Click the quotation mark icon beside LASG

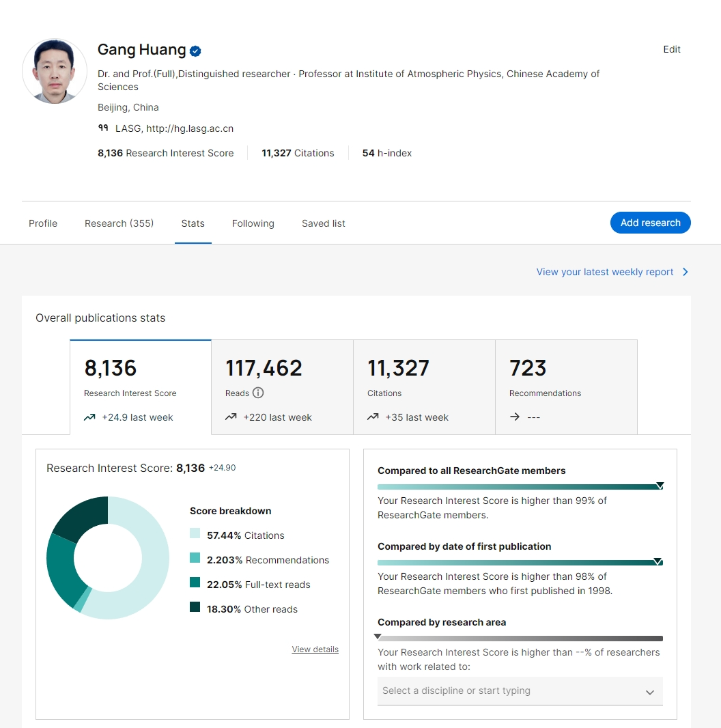[x=103, y=128]
